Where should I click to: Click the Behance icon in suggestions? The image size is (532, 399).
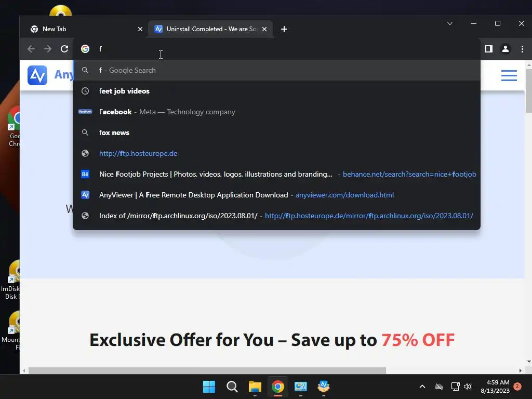point(85,174)
